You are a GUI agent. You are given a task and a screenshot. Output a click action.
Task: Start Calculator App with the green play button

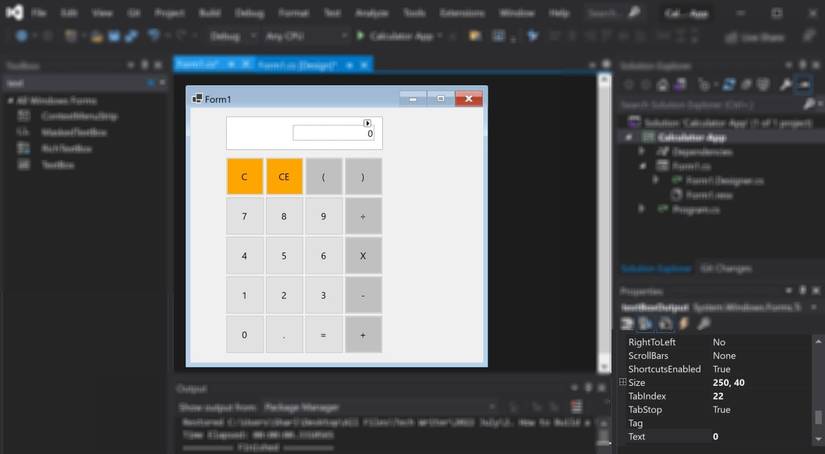360,36
